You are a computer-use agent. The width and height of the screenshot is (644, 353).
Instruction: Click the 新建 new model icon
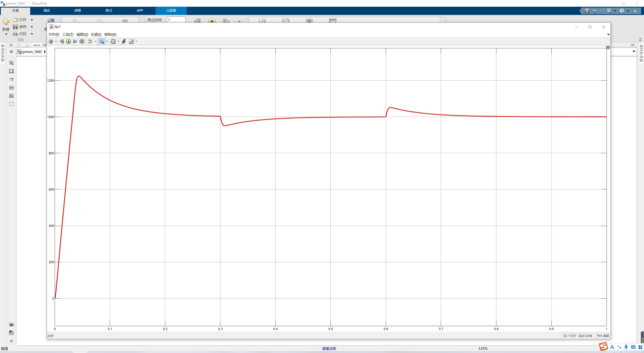(6, 22)
